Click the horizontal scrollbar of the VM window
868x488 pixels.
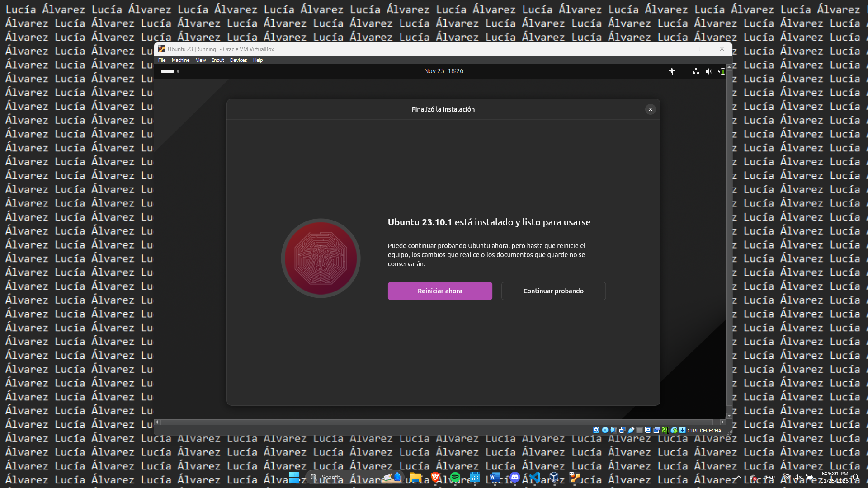pyautogui.click(x=439, y=422)
